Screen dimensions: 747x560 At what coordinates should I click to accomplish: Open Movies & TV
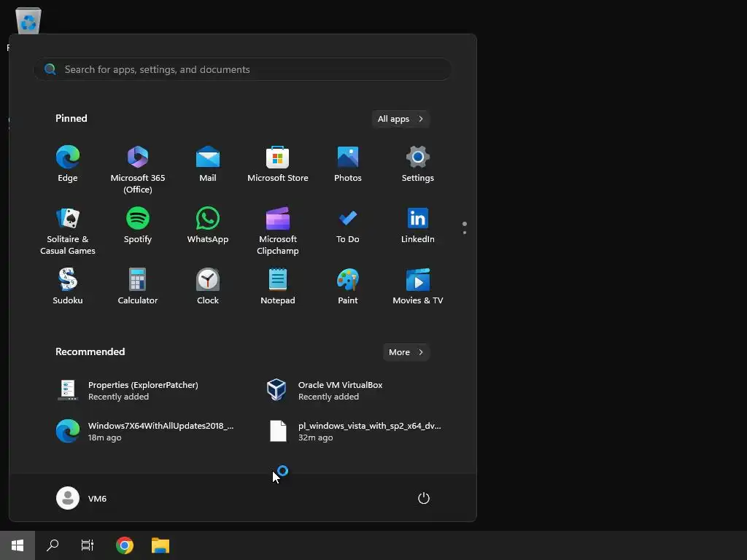coord(418,287)
